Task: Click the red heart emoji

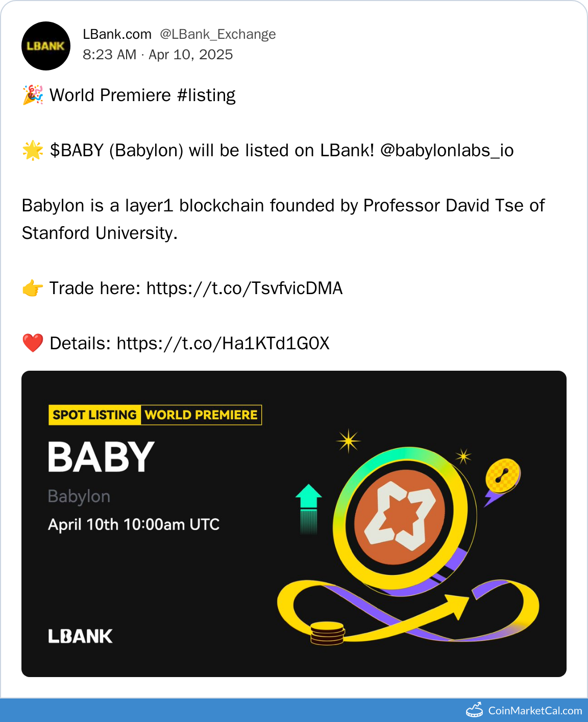Action: pos(33,344)
